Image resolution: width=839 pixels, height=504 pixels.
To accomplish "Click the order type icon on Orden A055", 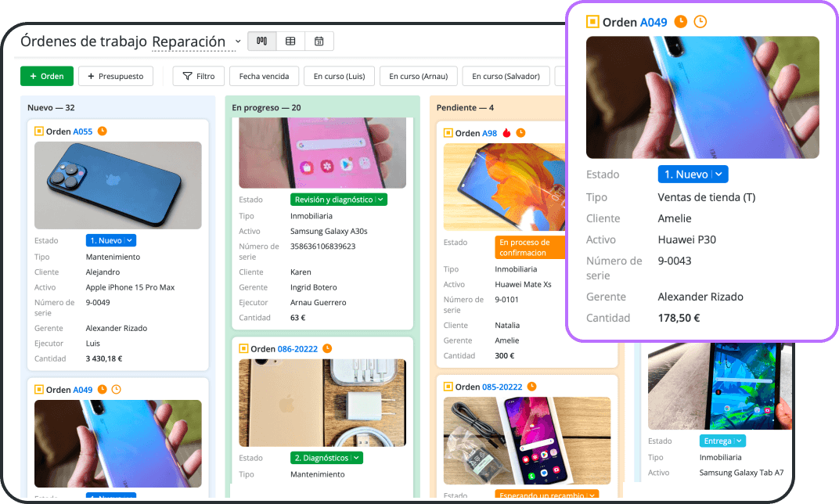I will pyautogui.click(x=38, y=131).
